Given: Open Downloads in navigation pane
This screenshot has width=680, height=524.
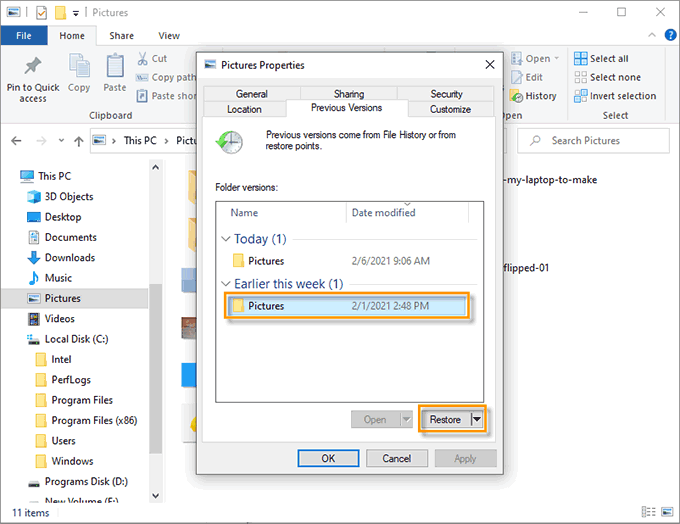Looking at the screenshot, I should (x=61, y=258).
